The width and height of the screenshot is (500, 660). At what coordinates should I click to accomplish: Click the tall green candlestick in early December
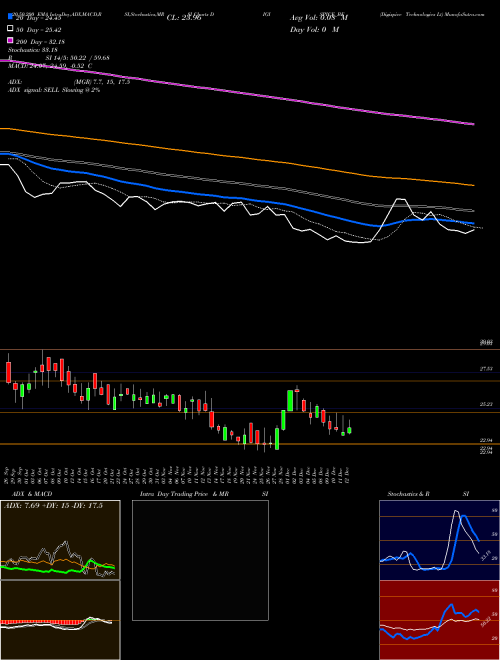point(290,400)
